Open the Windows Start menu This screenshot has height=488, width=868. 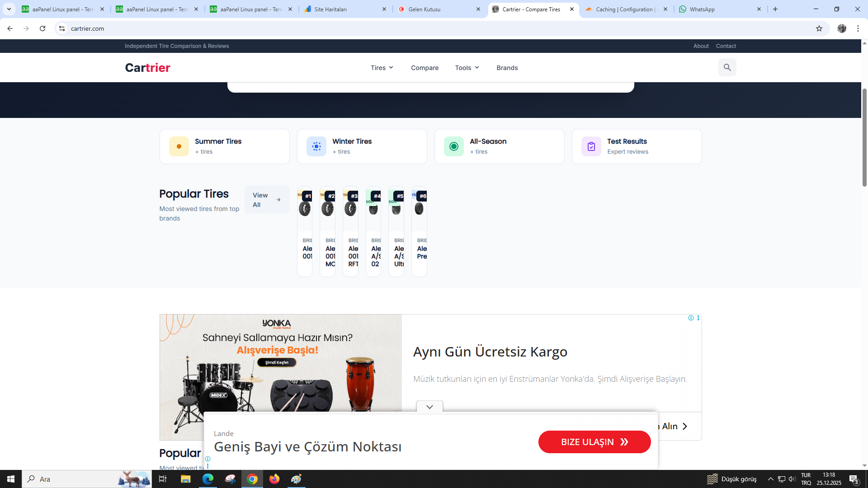(x=11, y=479)
